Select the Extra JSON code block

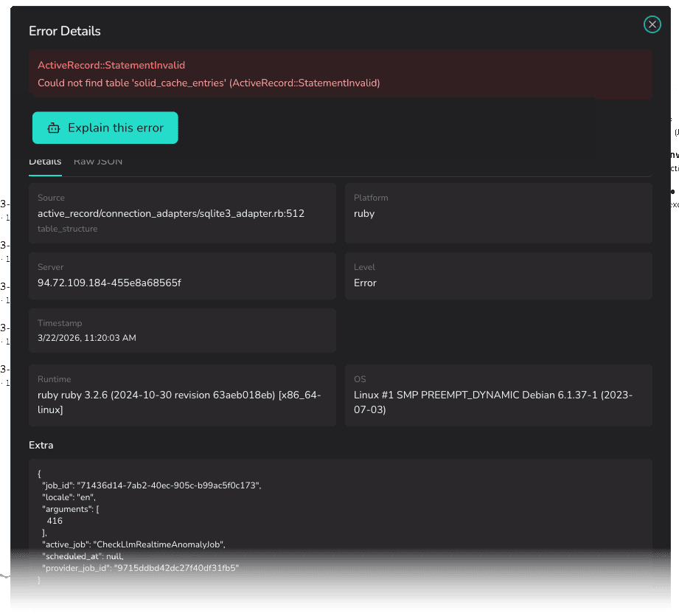[x=340, y=518]
